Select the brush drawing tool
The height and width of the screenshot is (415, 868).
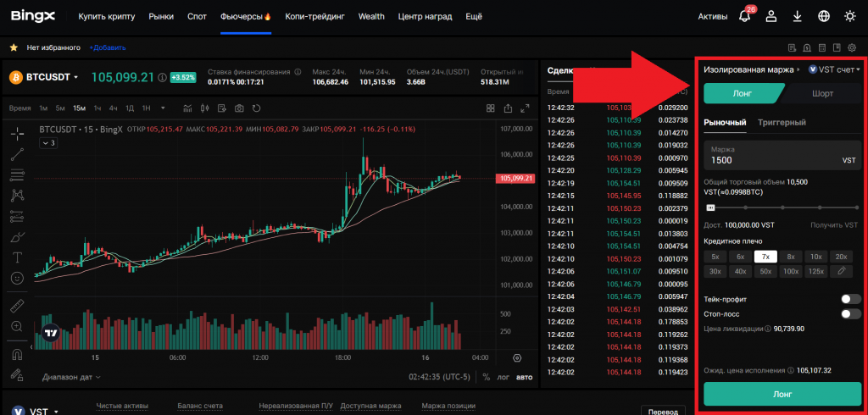point(17,237)
